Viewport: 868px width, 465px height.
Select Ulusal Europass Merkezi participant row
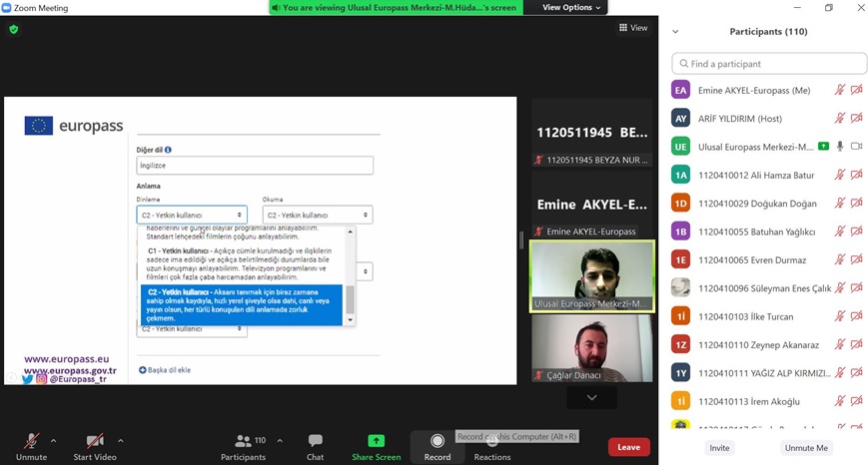point(768,147)
